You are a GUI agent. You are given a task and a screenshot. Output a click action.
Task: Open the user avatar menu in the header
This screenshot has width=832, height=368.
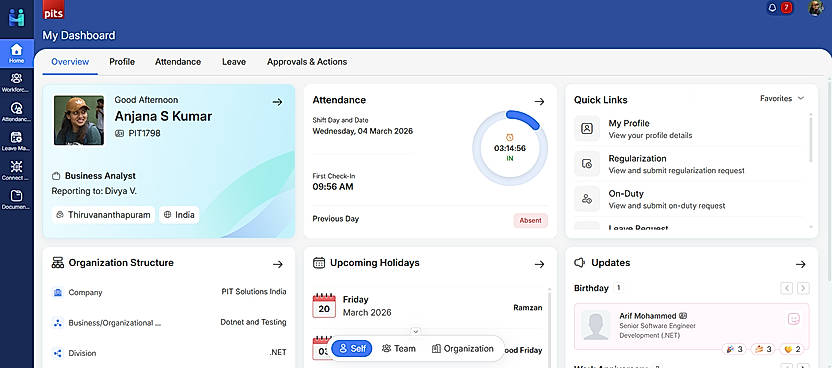click(816, 7)
